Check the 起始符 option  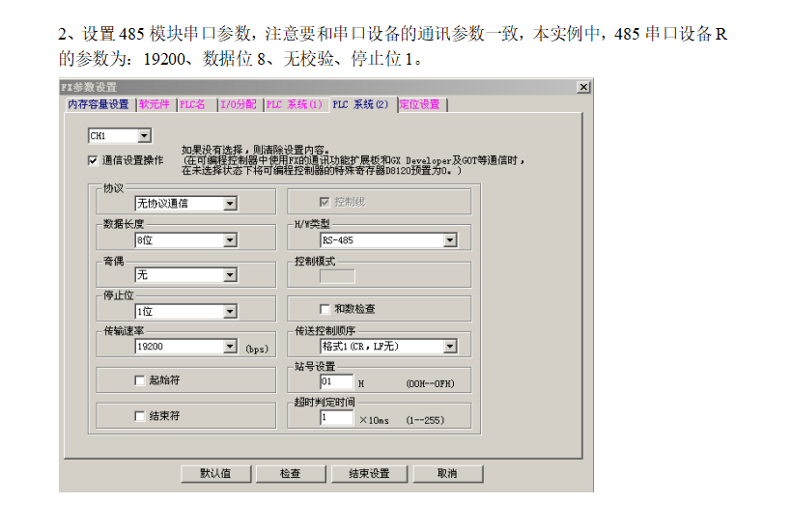[x=140, y=380]
